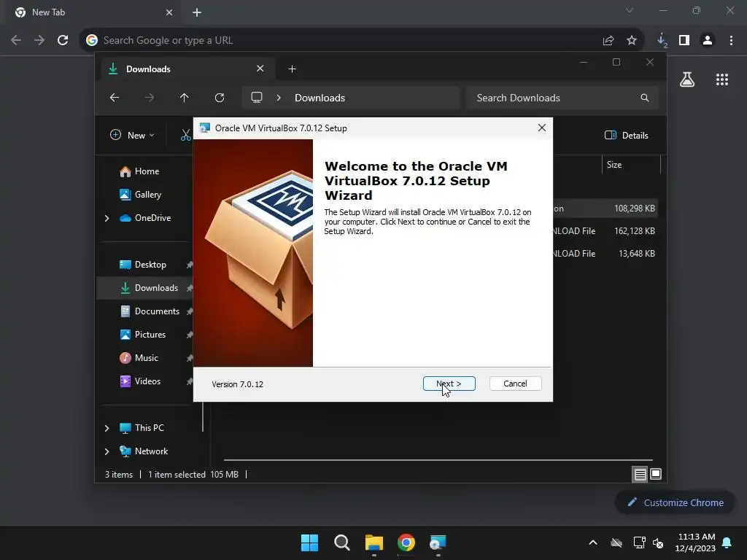Close the Downloads Explorer tab
Viewport: 747px width, 560px height.
pos(260,69)
